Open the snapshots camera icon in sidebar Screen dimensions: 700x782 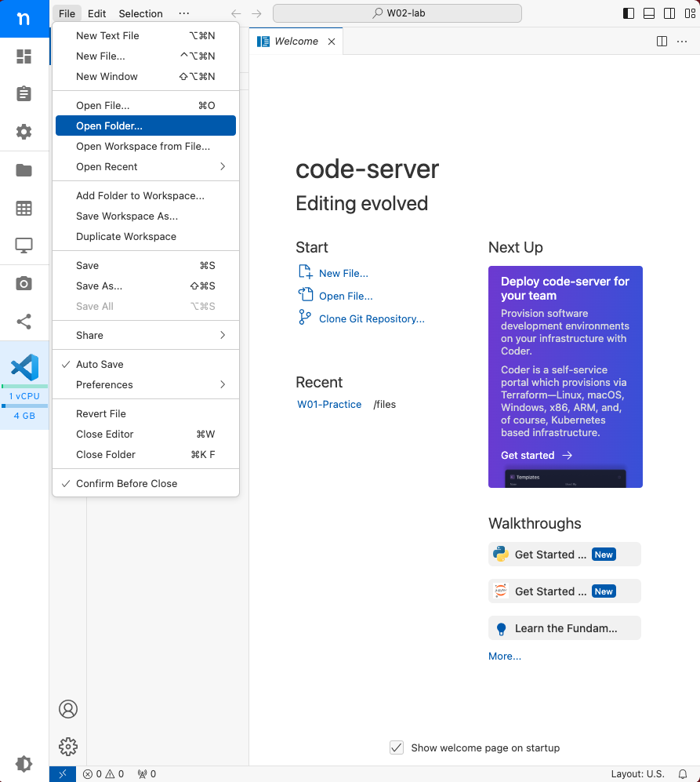[24, 283]
